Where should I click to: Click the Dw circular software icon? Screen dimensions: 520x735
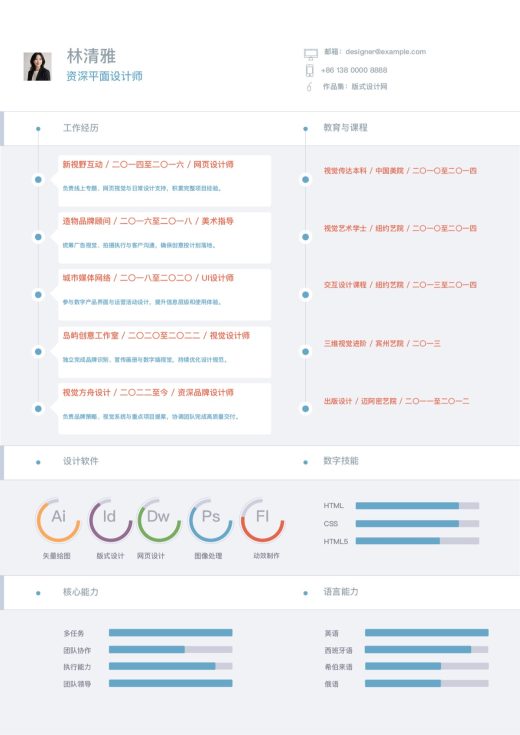[159, 520]
